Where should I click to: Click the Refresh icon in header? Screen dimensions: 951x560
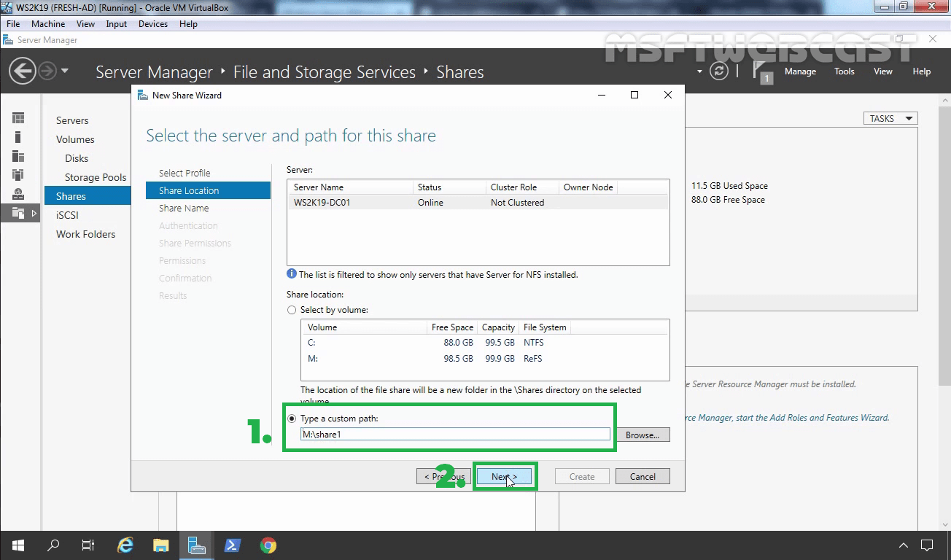coord(719,71)
